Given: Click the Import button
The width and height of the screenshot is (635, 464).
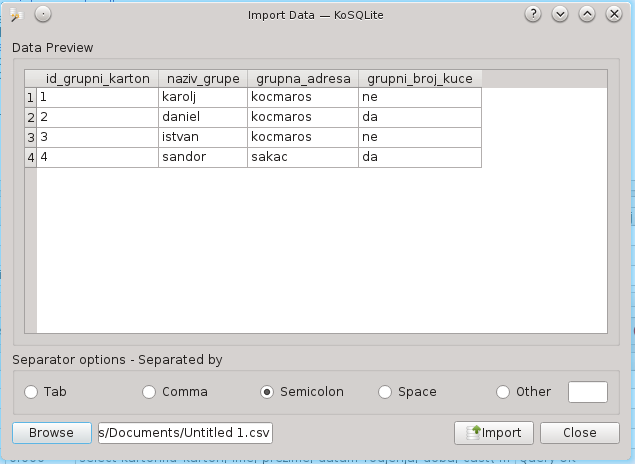Looking at the screenshot, I should tap(494, 433).
